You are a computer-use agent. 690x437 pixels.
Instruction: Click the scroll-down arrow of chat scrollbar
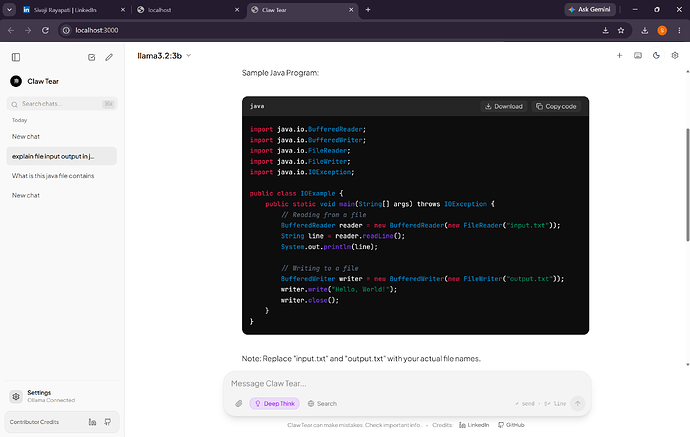687,365
